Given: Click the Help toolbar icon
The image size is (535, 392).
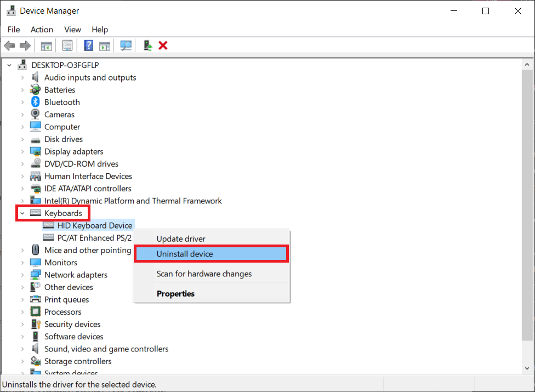Looking at the screenshot, I should click(88, 45).
